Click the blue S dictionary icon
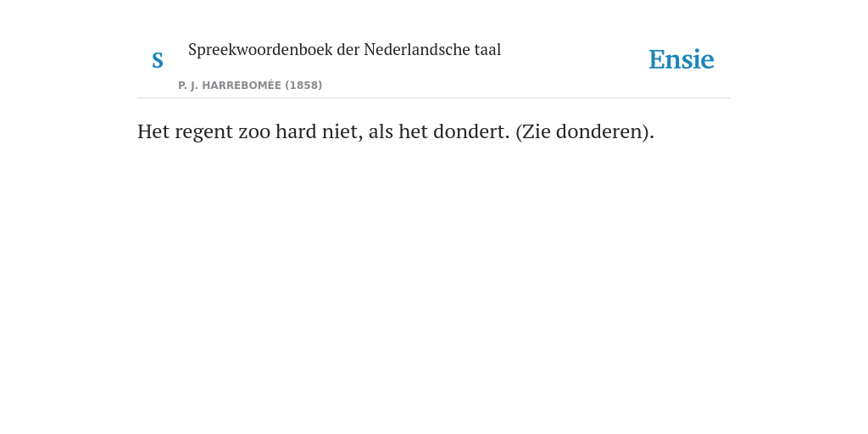Viewport: 868px width, 434px height. (158, 60)
